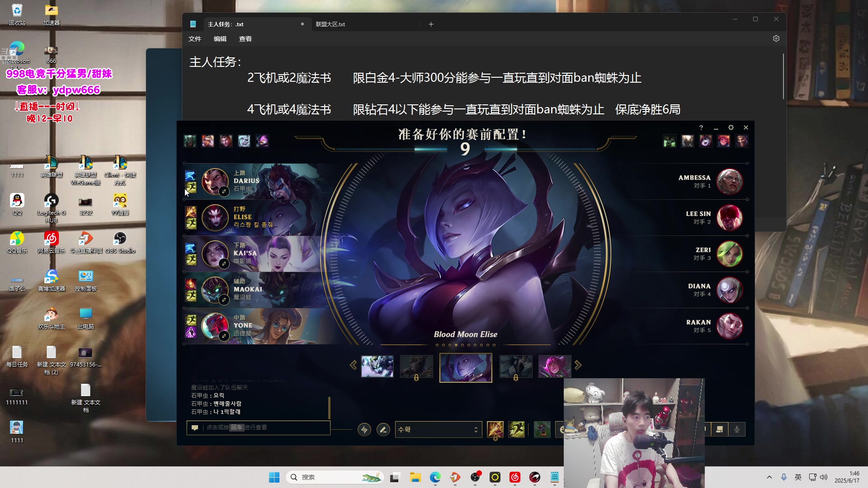Click the first banned champion icon on your team
Screen dimensions: 868x488
[x=190, y=141]
